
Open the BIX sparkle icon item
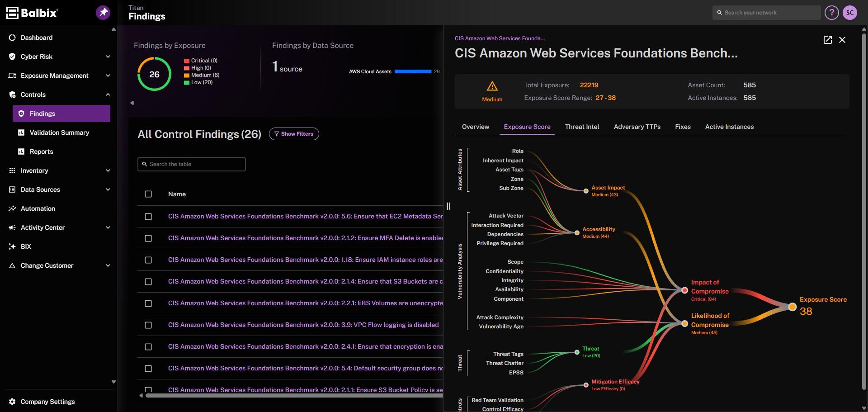12,246
